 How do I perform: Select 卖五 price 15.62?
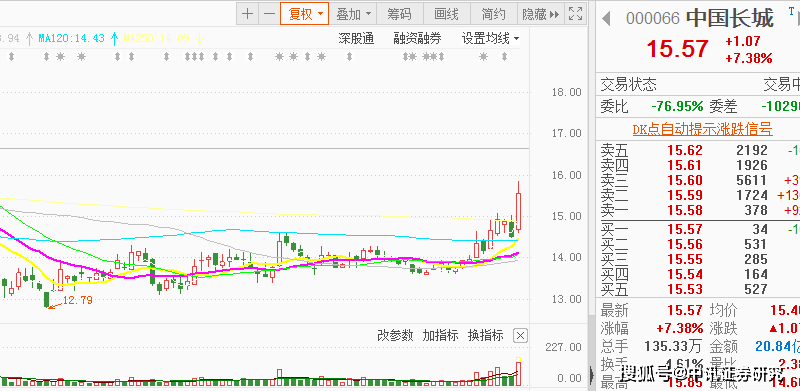pos(685,150)
